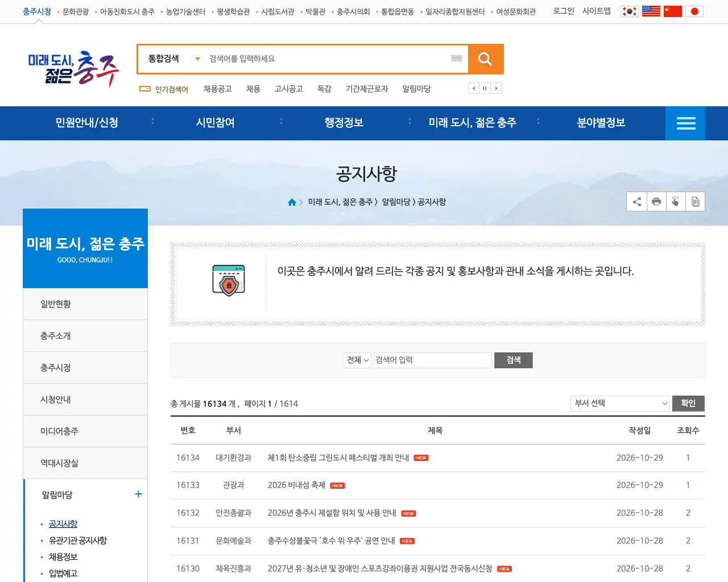Viewport: 728px width, 582px height.
Task: Open the 사이트맵 link
Action: [x=597, y=11]
